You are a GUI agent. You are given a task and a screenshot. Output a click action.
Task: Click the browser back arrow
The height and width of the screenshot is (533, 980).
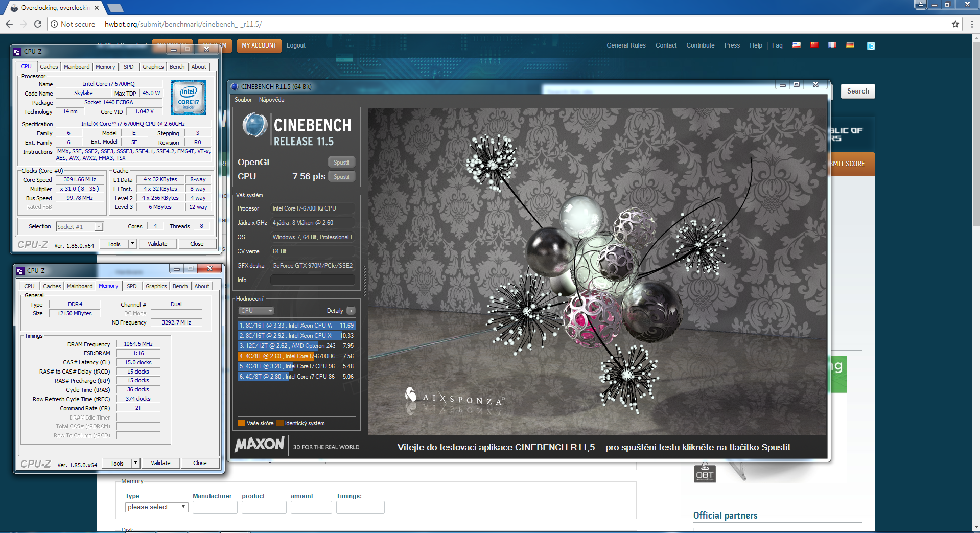tap(9, 24)
